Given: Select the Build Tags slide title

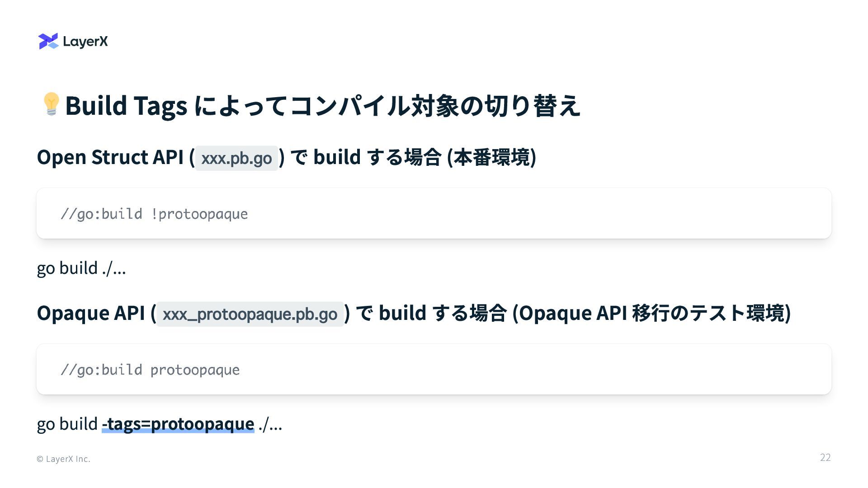Looking at the screenshot, I should [x=323, y=106].
